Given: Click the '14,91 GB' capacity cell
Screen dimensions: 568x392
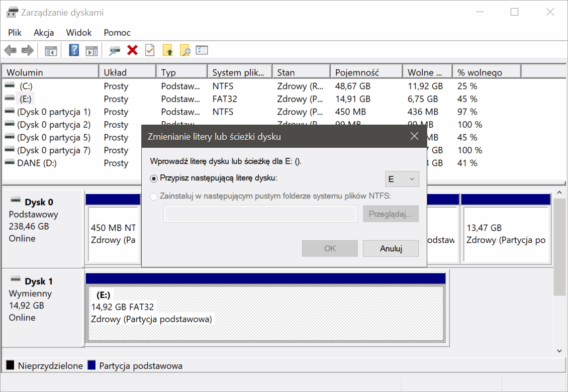Looking at the screenshot, I should click(x=353, y=99).
